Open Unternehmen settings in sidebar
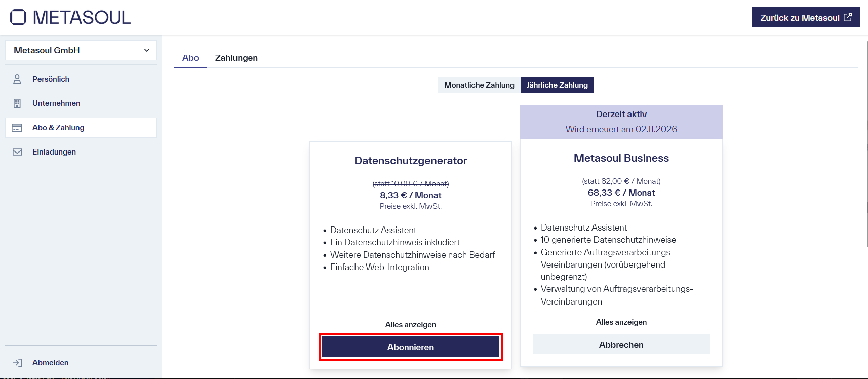The height and width of the screenshot is (379, 868). [56, 103]
